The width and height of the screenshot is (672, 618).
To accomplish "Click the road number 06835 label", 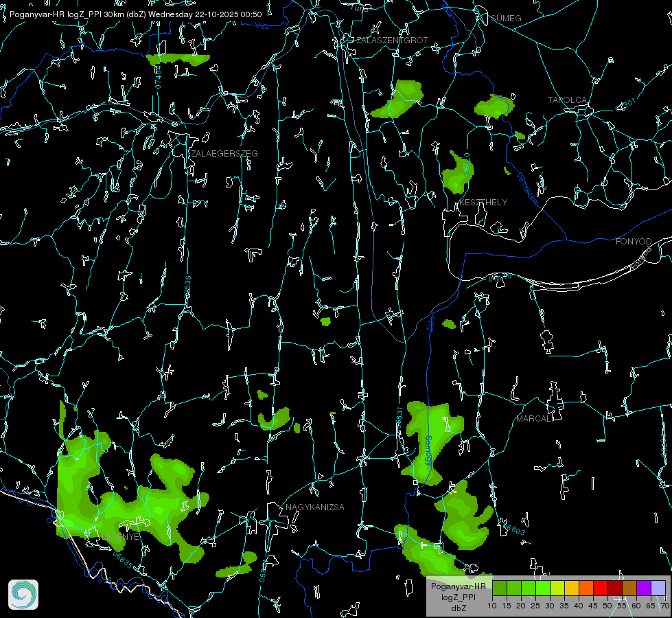I will (x=123, y=560).
